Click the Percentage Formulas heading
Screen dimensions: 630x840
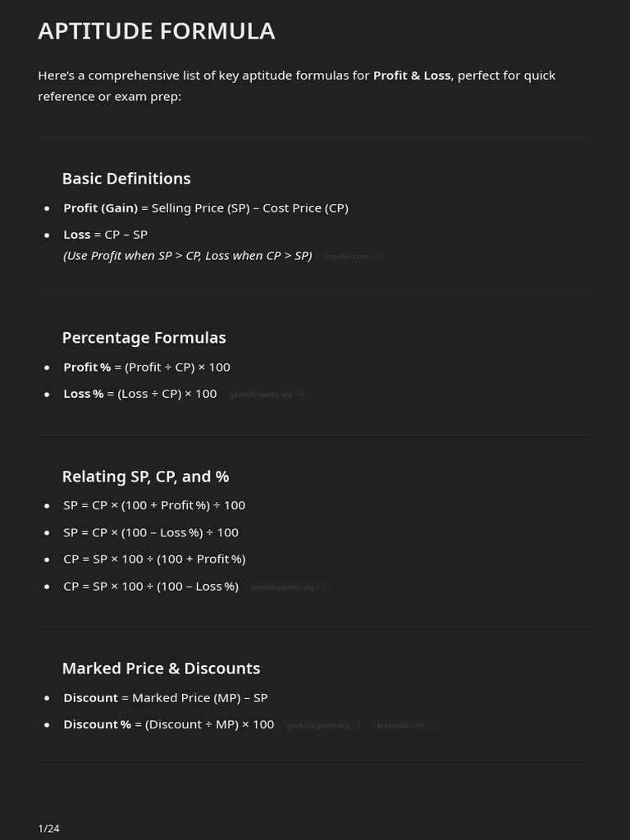144,337
